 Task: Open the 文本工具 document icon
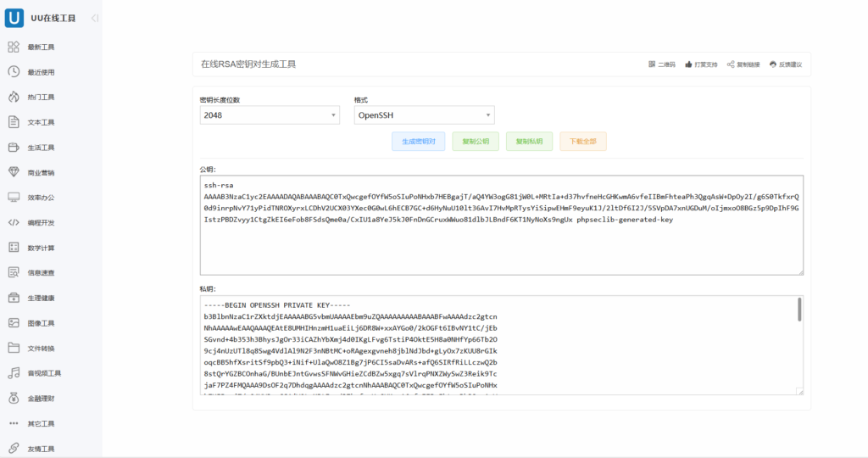pyautogui.click(x=14, y=122)
